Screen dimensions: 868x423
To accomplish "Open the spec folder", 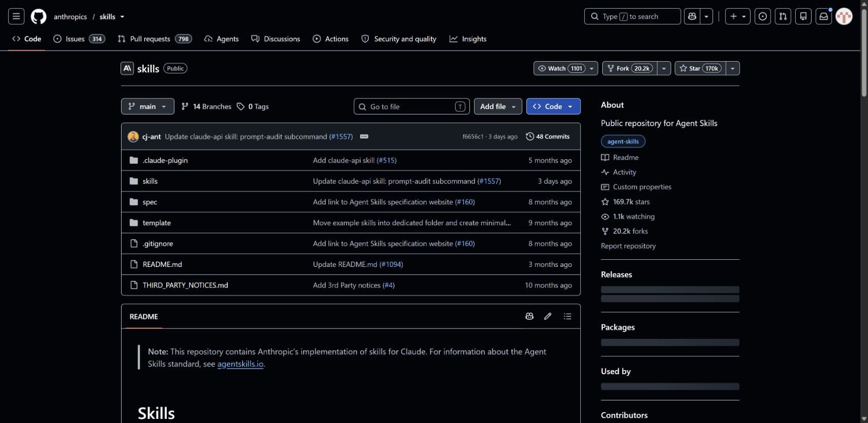I will click(x=150, y=202).
